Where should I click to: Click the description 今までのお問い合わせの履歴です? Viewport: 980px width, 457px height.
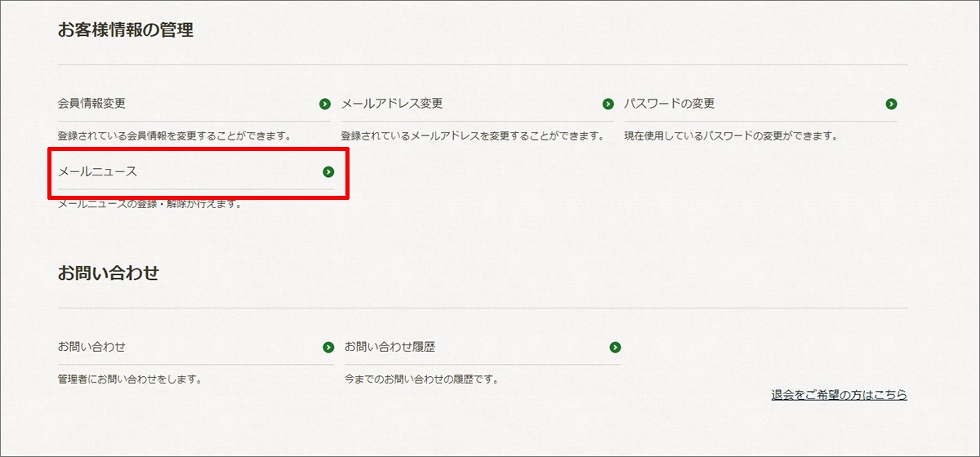coord(421,379)
